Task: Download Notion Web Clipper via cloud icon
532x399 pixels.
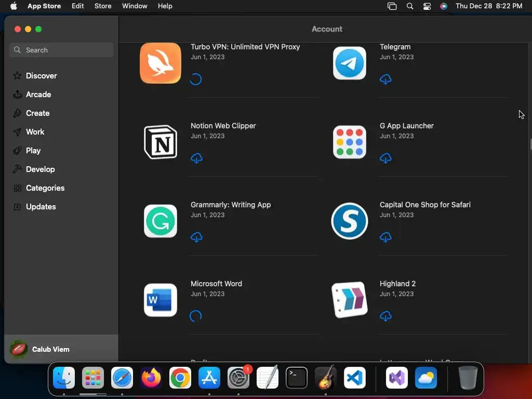Action: click(196, 158)
